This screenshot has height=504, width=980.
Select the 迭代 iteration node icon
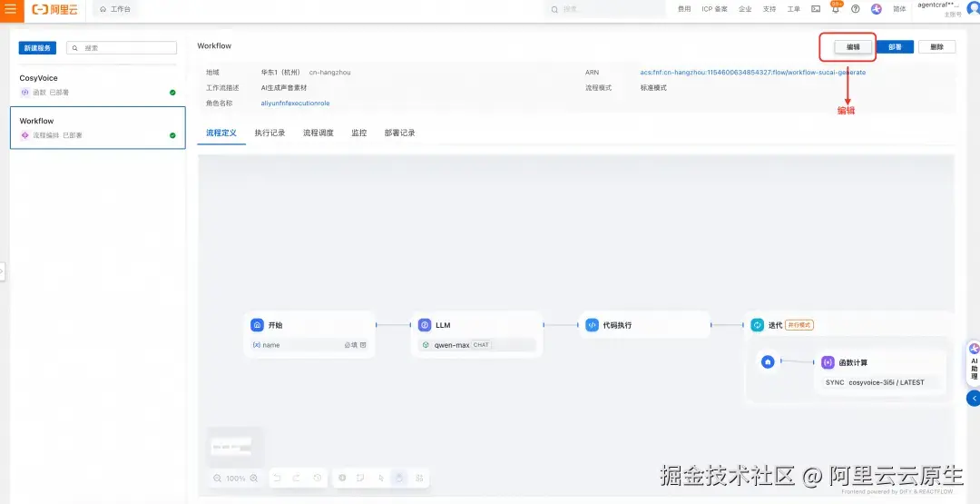[x=758, y=325]
